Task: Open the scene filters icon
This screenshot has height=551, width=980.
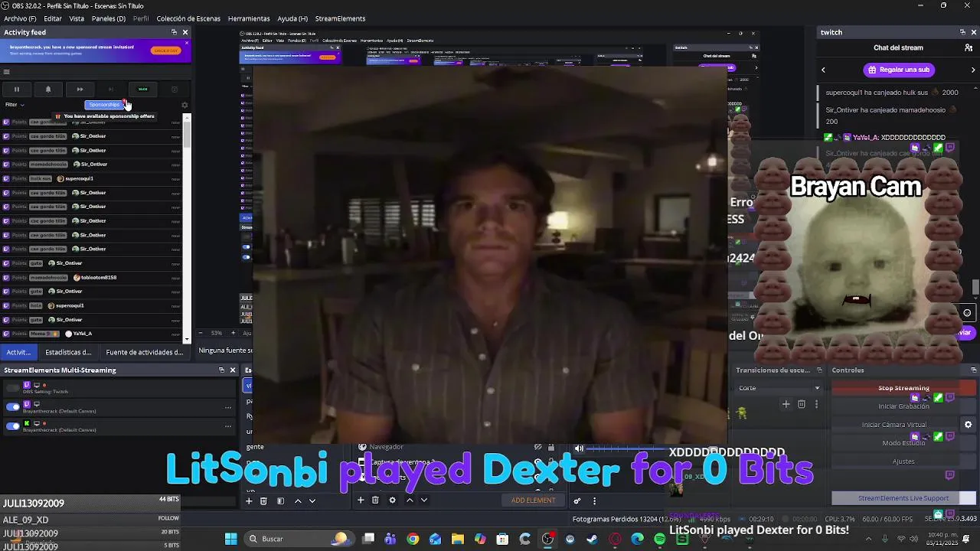Action: [280, 500]
